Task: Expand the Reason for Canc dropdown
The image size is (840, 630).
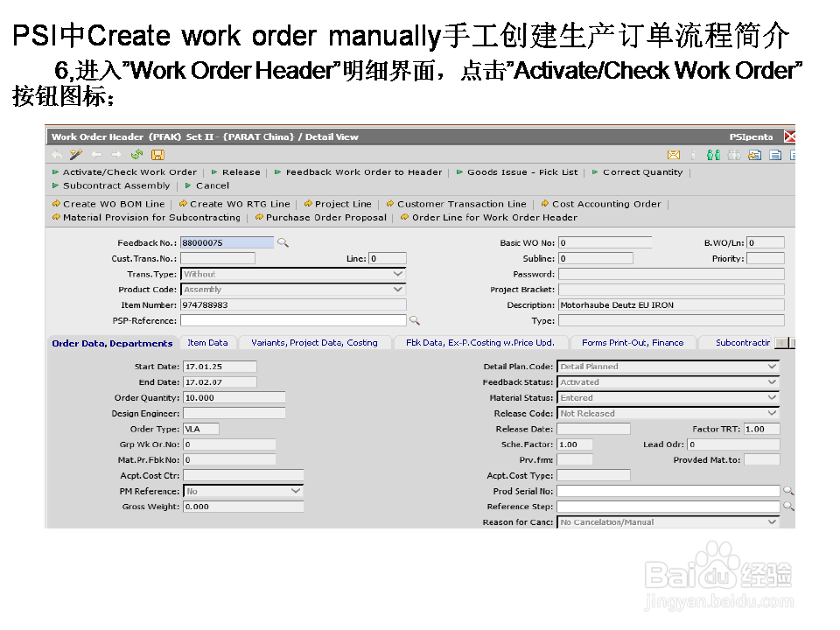Action: [772, 521]
